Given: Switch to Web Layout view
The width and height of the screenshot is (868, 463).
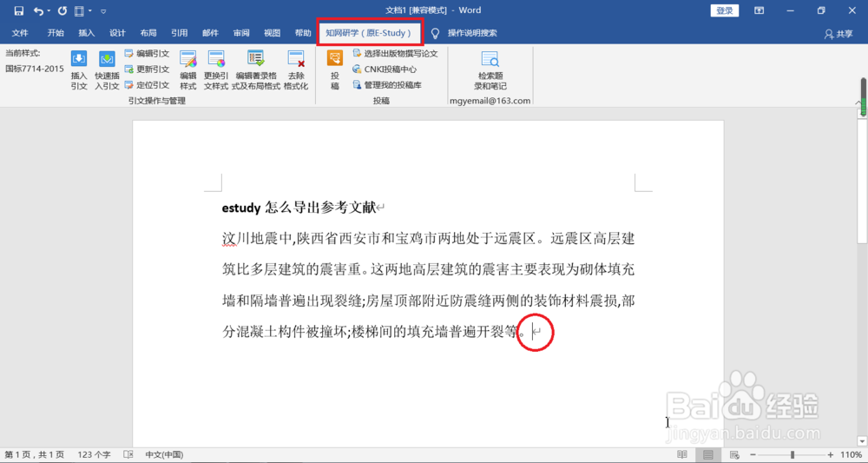Looking at the screenshot, I should (x=734, y=454).
